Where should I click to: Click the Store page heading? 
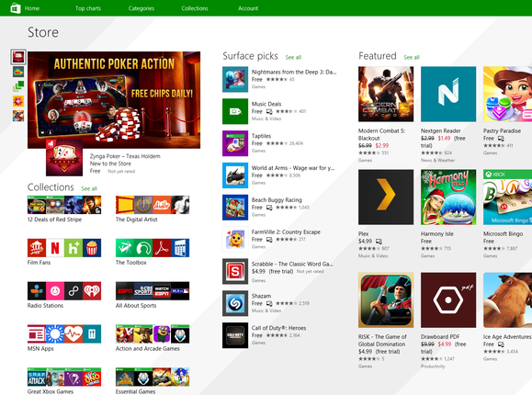click(x=43, y=32)
